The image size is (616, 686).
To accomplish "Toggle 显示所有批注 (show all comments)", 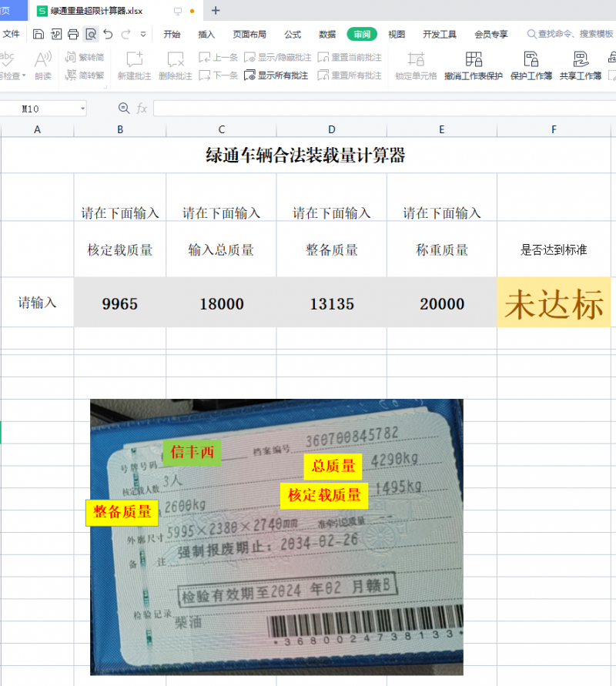I will coord(276,75).
